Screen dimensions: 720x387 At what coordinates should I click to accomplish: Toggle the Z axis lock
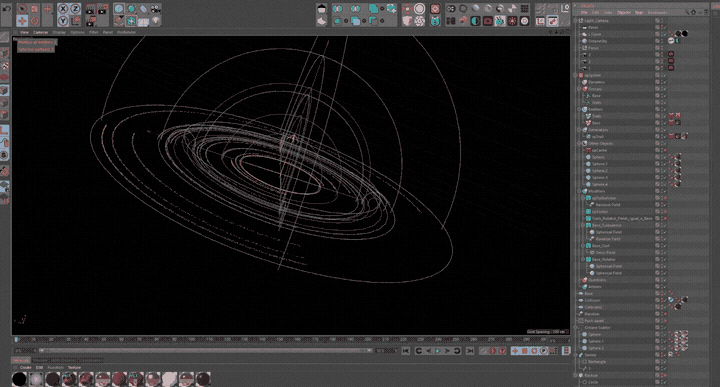coord(75,9)
